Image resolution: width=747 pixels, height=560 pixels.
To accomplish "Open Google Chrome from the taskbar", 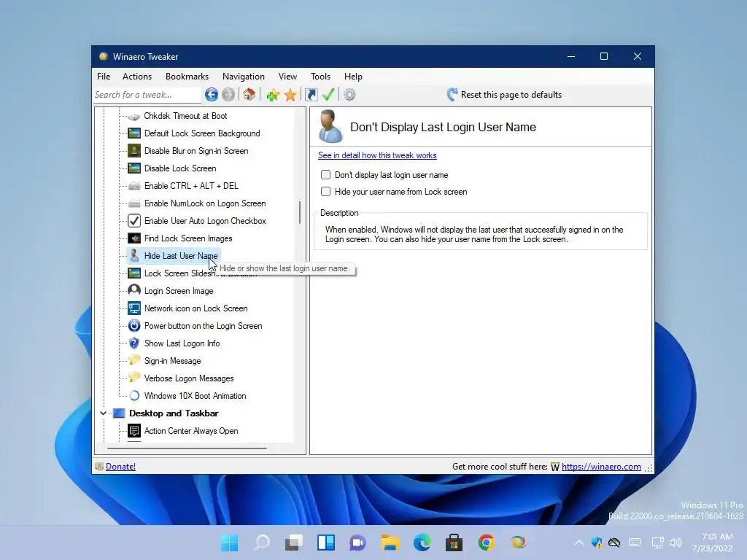I will point(487,542).
